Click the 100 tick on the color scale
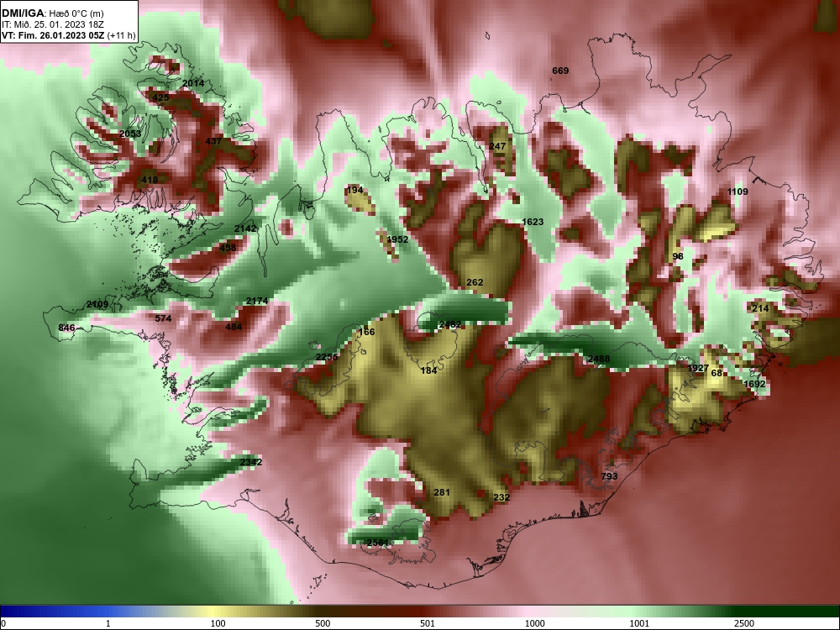Screen dimensions: 840x630 coord(218,623)
